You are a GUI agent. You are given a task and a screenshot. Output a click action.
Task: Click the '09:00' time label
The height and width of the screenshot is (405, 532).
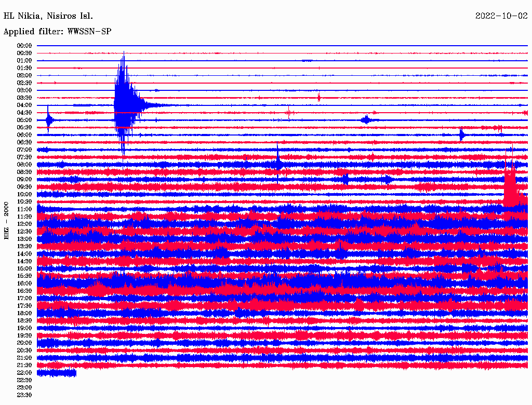point(24,180)
